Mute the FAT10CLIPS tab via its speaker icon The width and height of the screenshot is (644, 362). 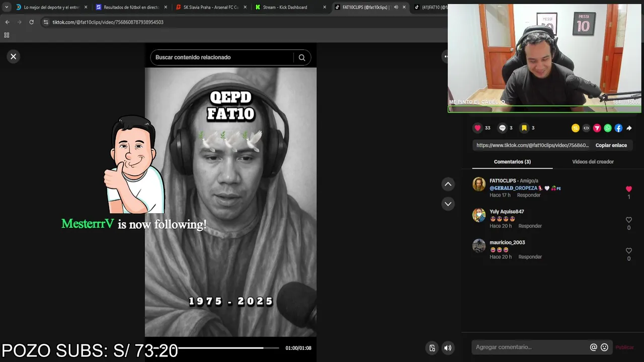tap(396, 7)
